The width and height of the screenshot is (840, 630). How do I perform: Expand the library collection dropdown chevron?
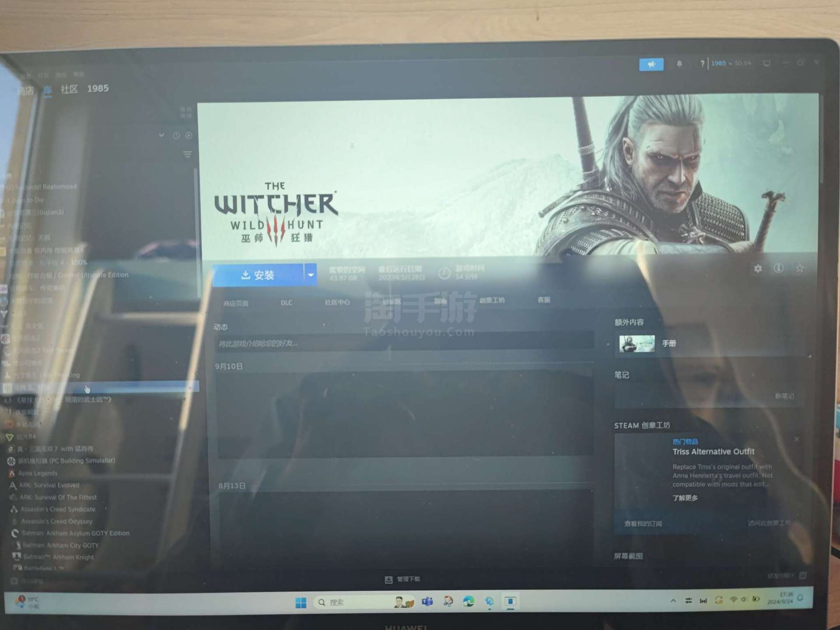[161, 135]
